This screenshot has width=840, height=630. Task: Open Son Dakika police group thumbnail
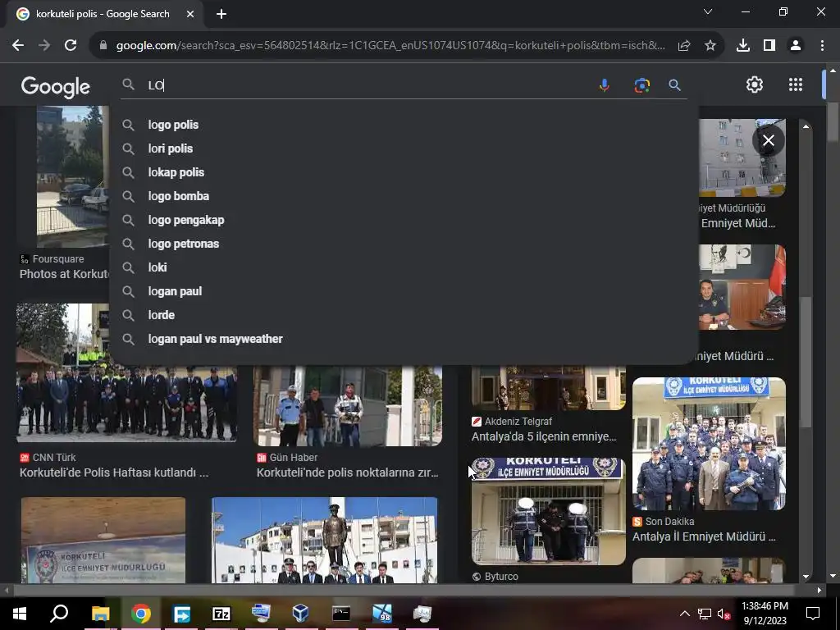pos(710,444)
